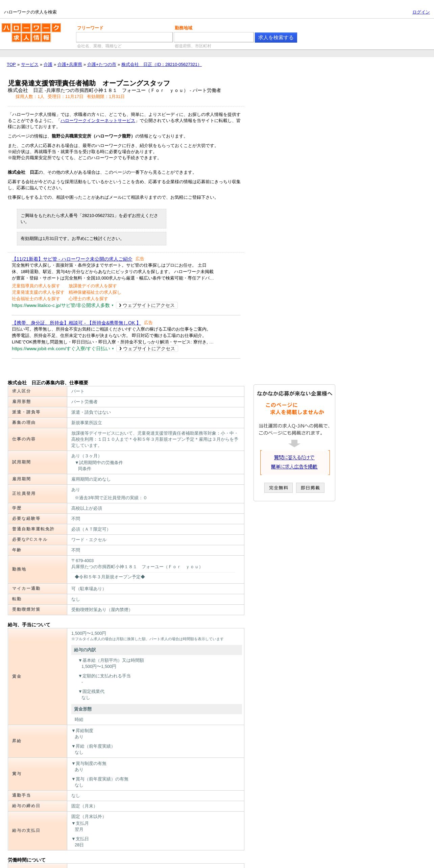Click the 採用人数：1人 text

[30, 97]
